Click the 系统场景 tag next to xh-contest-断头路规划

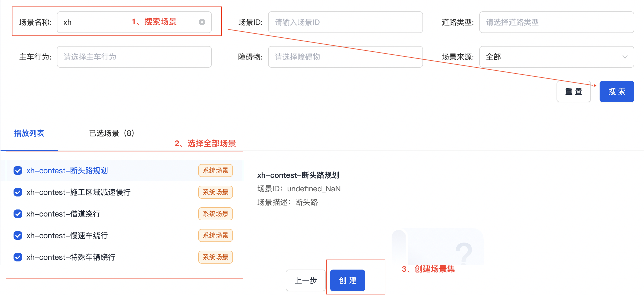[215, 171]
